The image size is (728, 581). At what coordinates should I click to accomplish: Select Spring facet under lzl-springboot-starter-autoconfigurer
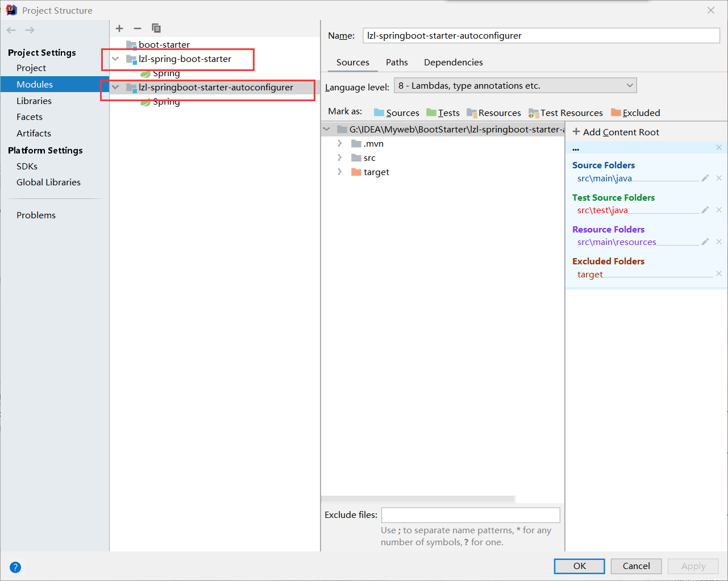[x=160, y=102]
